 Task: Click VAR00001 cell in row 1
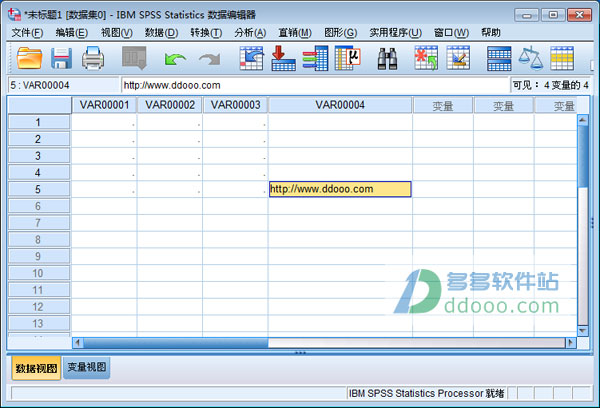104,122
